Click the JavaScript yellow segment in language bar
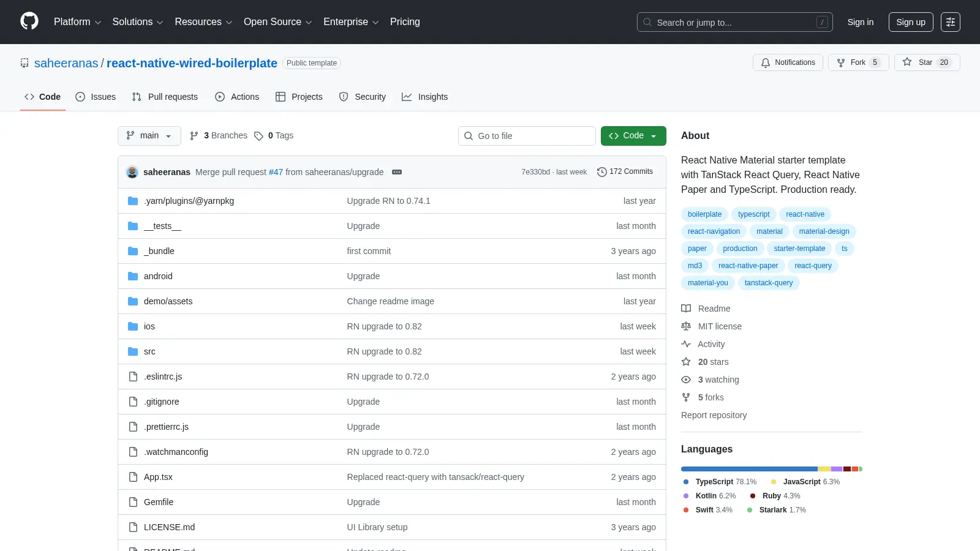This screenshot has width=980, height=551. [x=824, y=469]
